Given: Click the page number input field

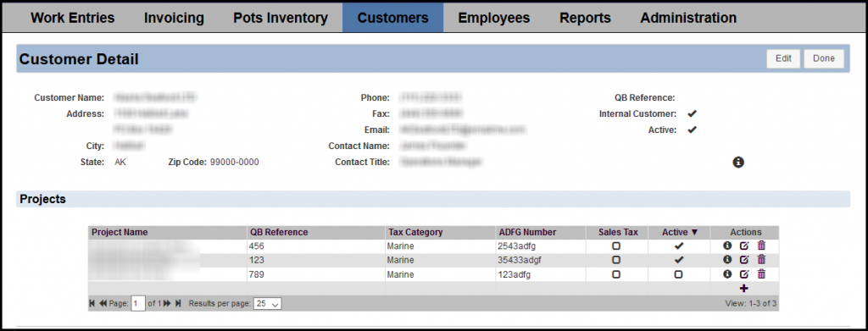Looking at the screenshot, I should [138, 303].
